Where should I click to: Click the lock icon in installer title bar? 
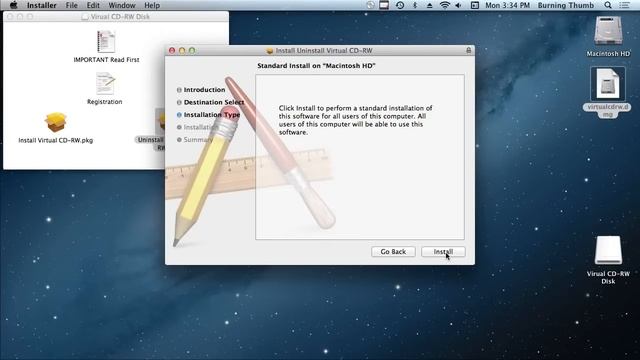pyautogui.click(x=468, y=50)
